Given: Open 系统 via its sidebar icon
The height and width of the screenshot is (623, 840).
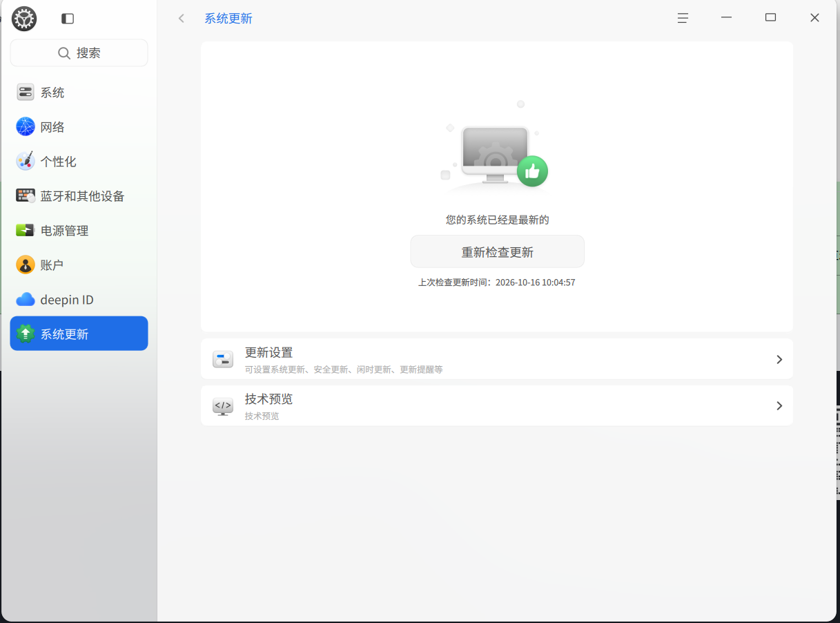Looking at the screenshot, I should (x=26, y=93).
